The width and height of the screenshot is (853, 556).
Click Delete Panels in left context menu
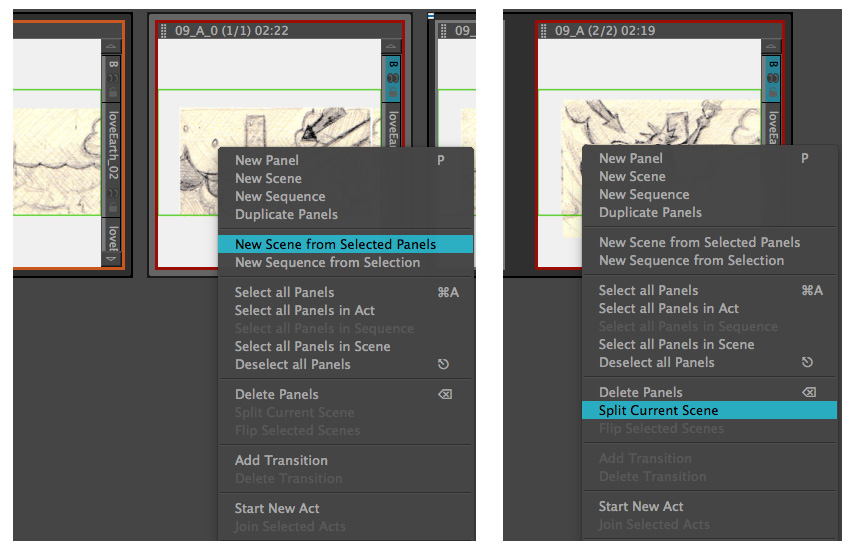(x=277, y=394)
